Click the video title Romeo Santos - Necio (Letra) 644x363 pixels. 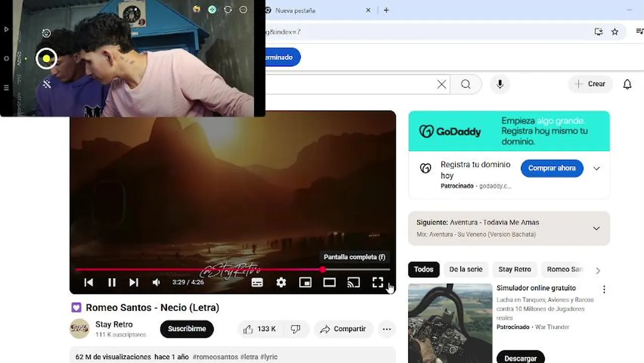tap(152, 308)
